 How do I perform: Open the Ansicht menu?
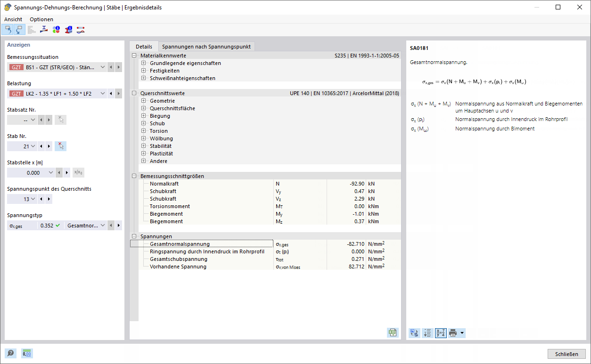13,19
